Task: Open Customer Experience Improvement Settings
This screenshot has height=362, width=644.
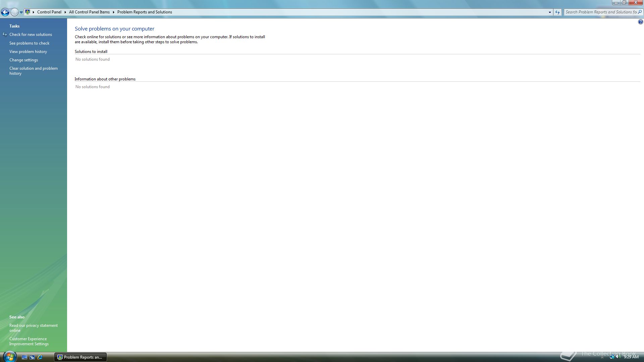Action: pyautogui.click(x=29, y=341)
